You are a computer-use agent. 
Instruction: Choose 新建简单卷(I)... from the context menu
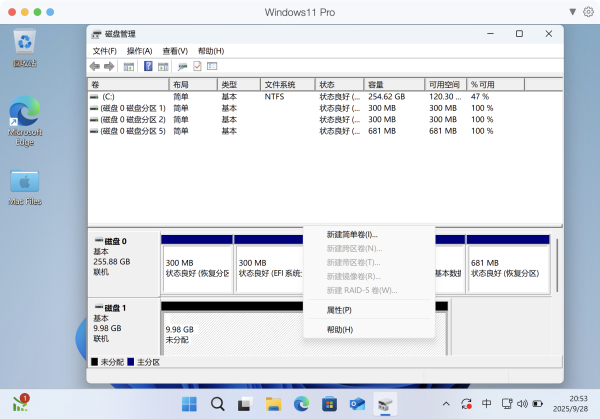[x=352, y=234]
